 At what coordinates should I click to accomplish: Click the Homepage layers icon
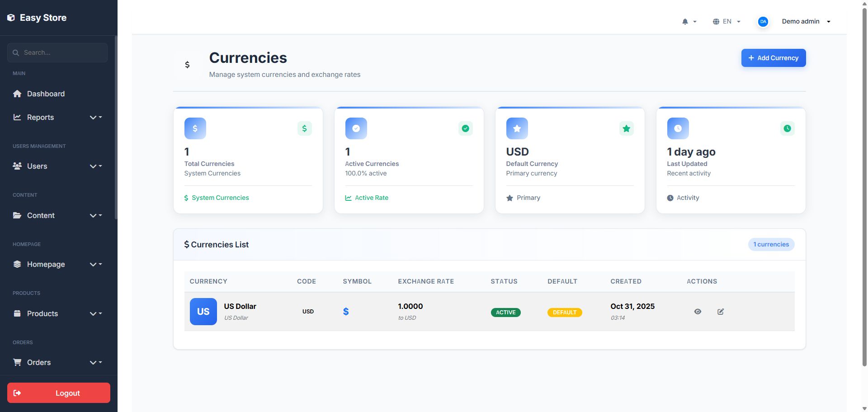pyautogui.click(x=17, y=264)
